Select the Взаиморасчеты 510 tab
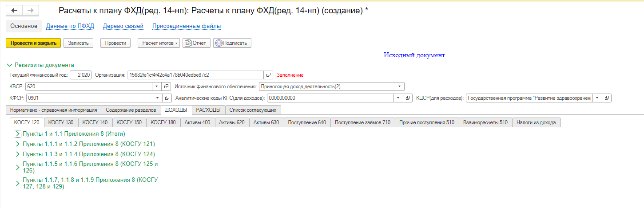The image size is (644, 208). [485, 122]
